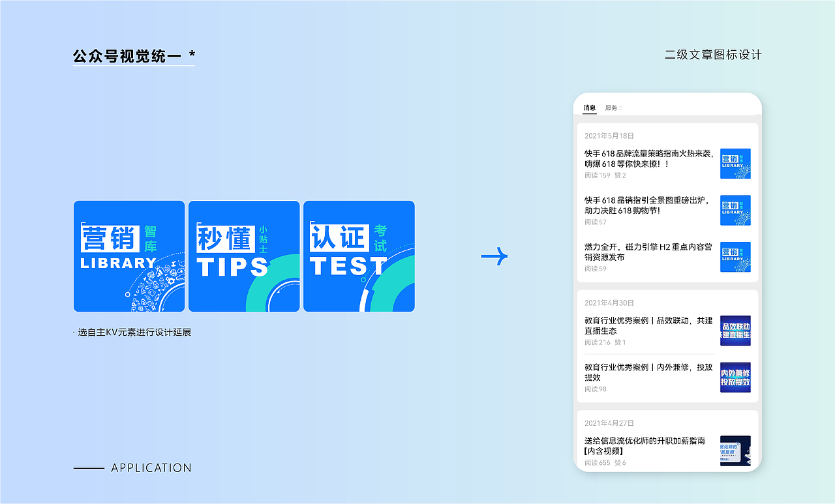Open the 服务 tab
The image size is (835, 504).
pyautogui.click(x=611, y=108)
